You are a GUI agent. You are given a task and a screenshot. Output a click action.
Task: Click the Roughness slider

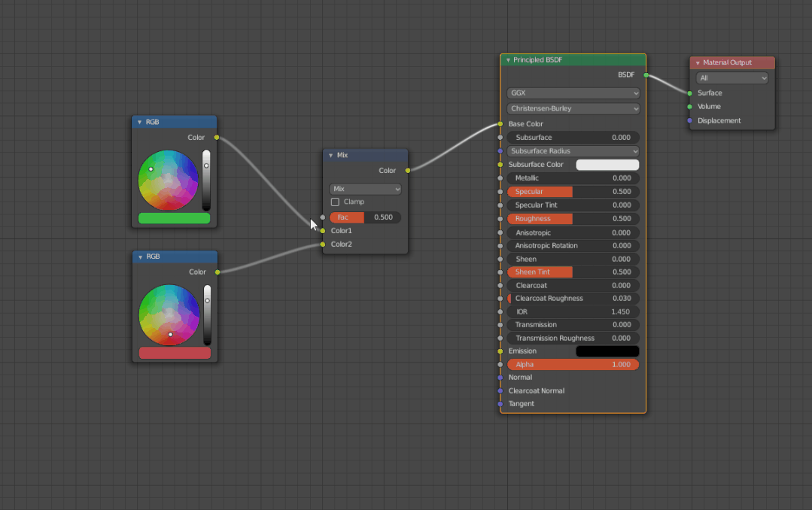click(573, 219)
